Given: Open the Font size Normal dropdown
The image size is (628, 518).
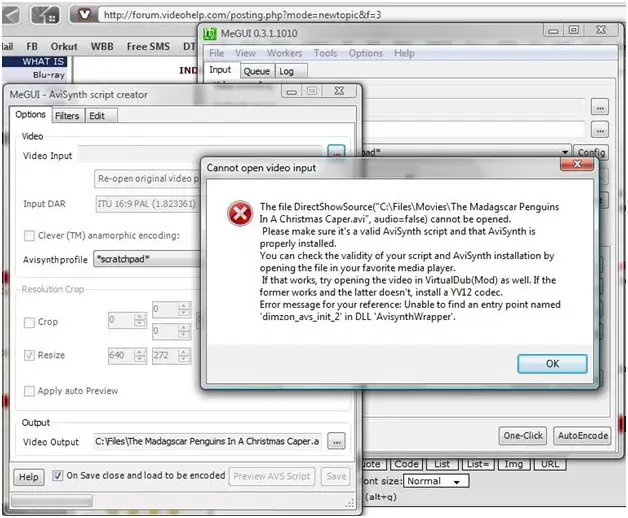Looking at the screenshot, I should point(436,481).
